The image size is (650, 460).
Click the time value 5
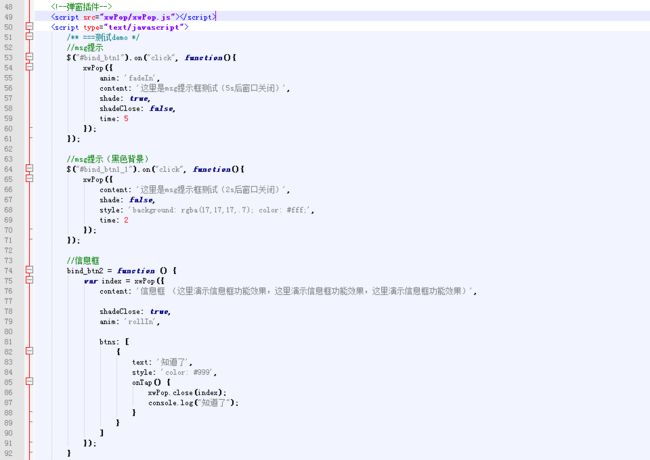(x=126, y=119)
